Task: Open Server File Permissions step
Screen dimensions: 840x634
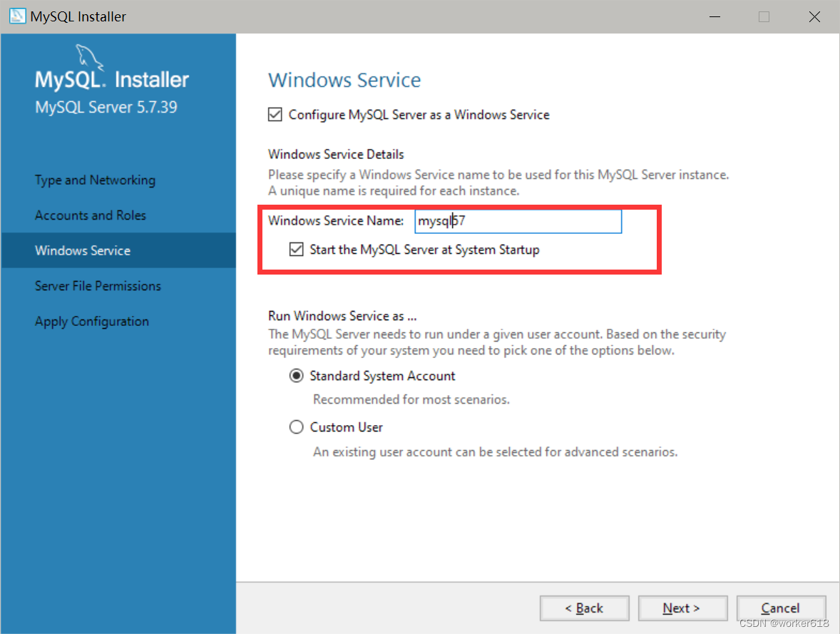Action: [98, 286]
